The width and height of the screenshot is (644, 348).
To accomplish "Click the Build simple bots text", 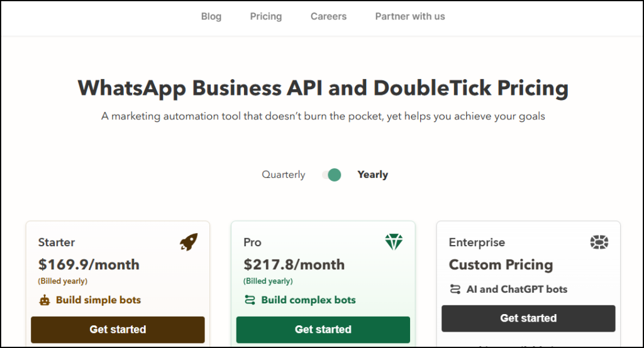I will click(x=99, y=300).
